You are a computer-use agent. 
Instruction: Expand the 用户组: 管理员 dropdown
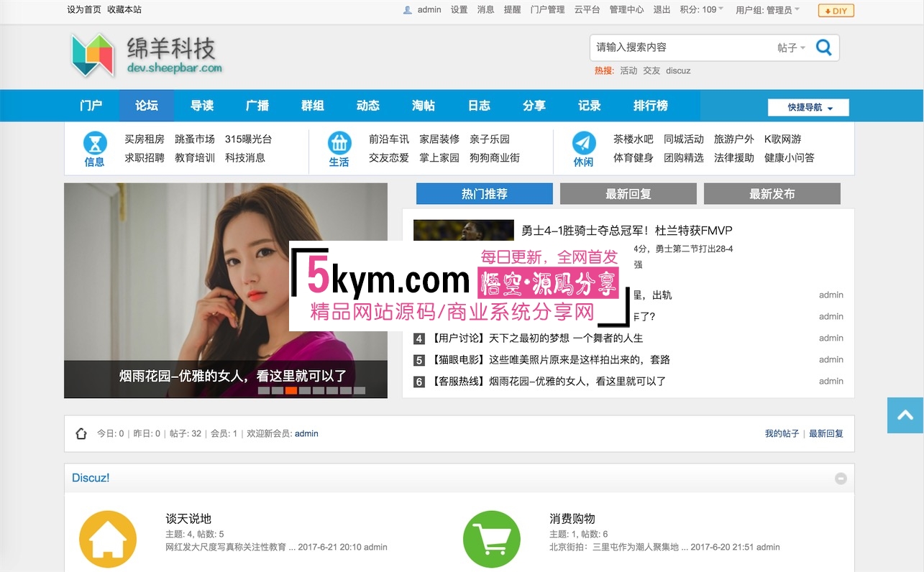(x=767, y=10)
